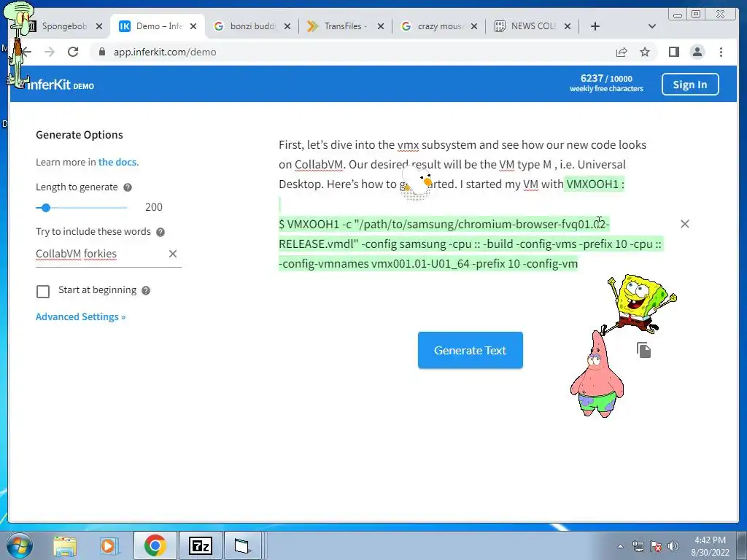Open the browser side panel icon
747x560 pixels.
673,52
